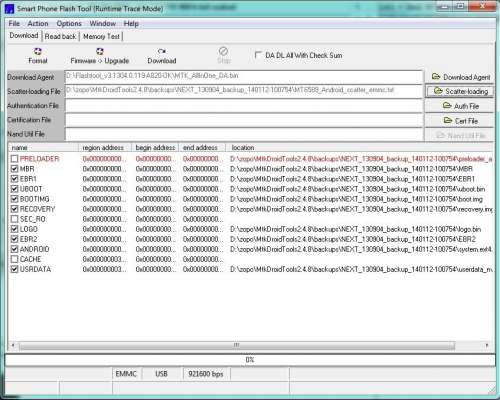
Task: Click the CACHE region address value
Action: tap(104, 259)
